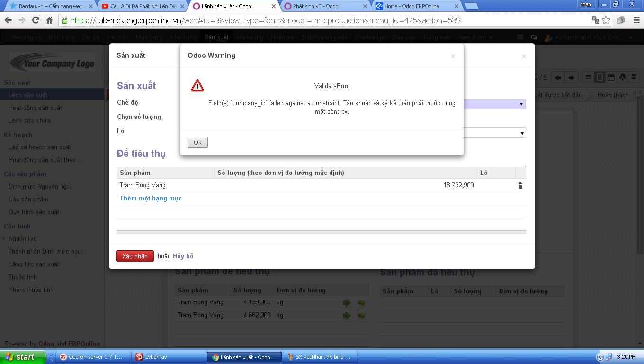
Task: Open Hoạt động sản xuất sidebar item
Action: (x=35, y=108)
